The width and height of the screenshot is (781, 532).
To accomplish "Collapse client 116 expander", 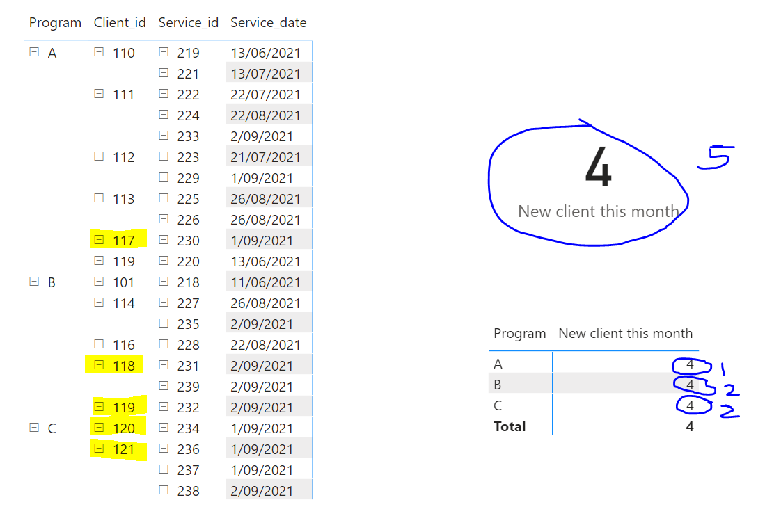I will (99, 344).
